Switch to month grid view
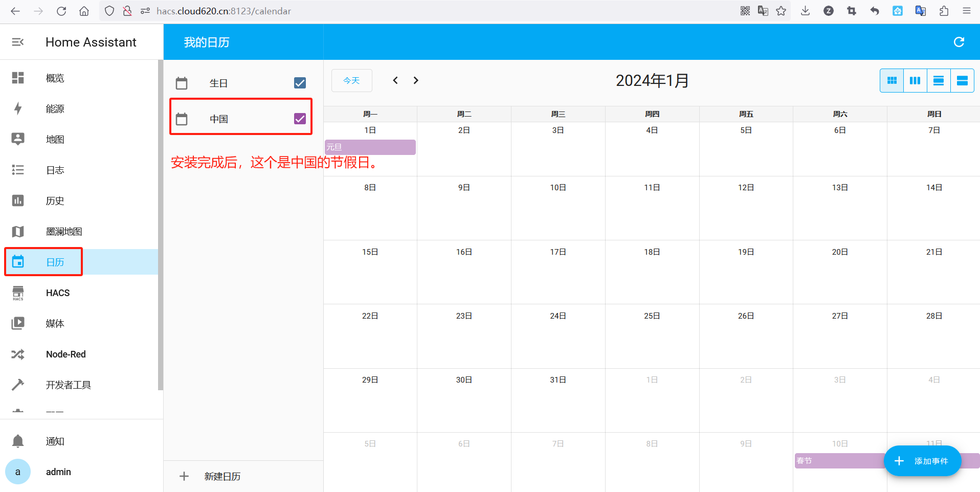 coord(892,81)
